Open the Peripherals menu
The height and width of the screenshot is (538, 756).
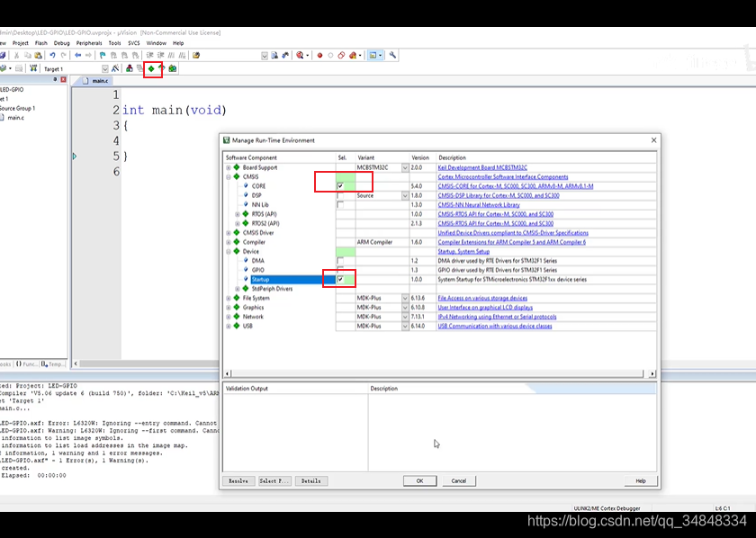click(x=89, y=43)
